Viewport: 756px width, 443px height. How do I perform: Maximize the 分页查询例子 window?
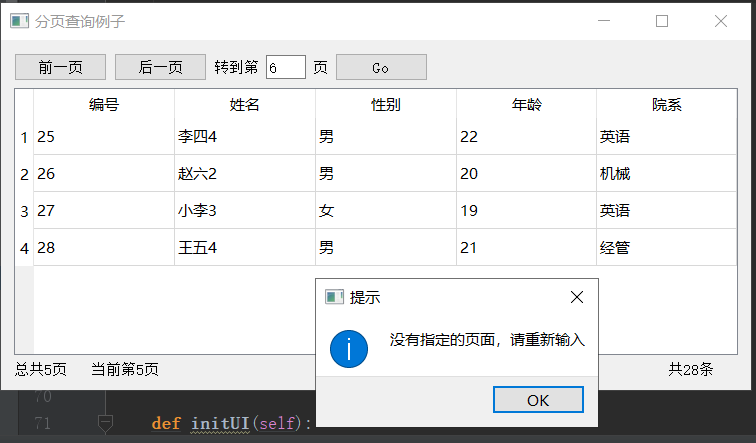[662, 21]
